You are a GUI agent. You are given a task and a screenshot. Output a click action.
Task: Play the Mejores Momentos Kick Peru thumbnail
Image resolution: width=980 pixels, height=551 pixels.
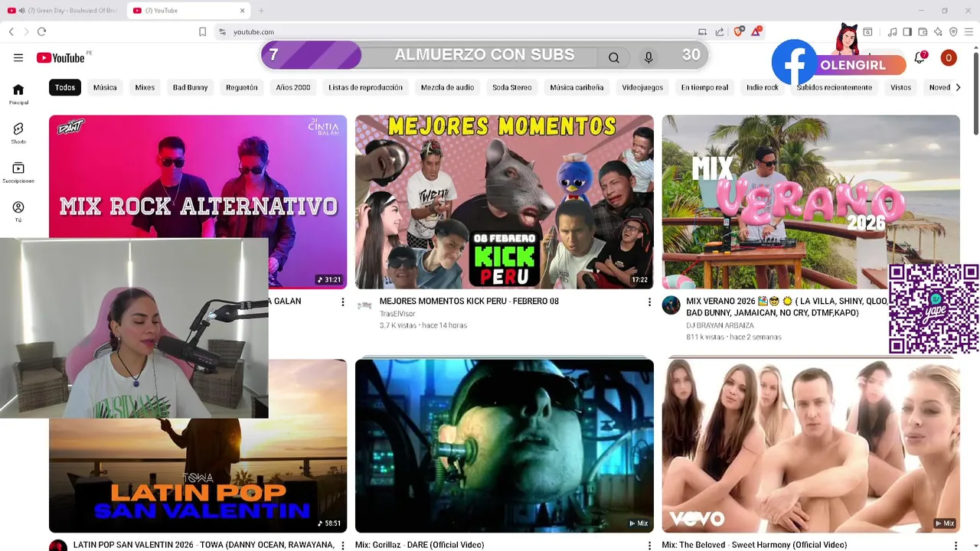point(505,202)
